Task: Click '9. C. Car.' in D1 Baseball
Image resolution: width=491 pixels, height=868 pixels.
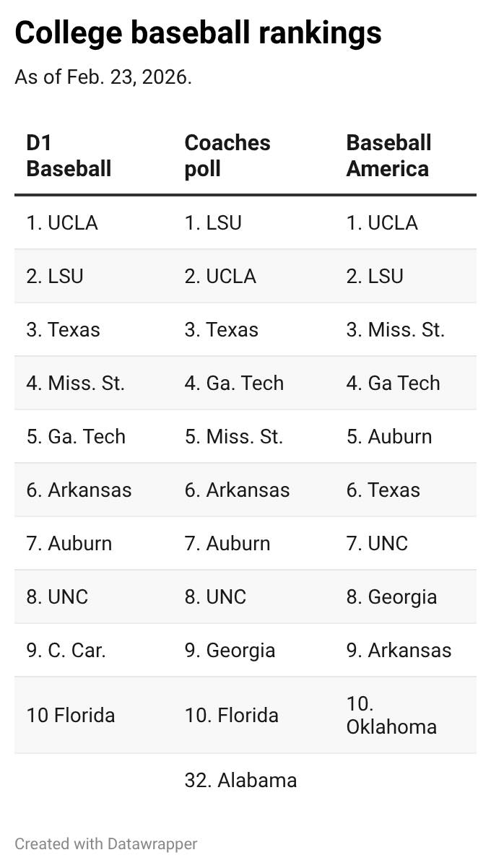Action: coord(66,650)
